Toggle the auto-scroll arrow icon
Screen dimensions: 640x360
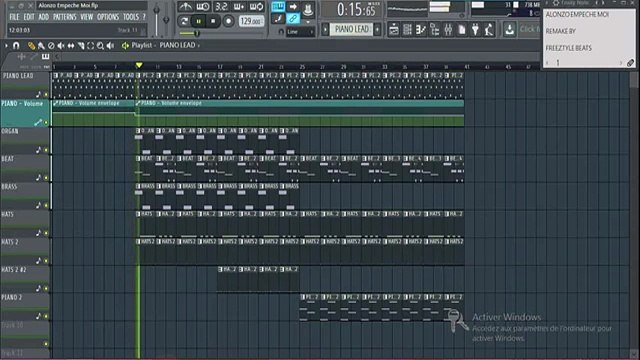click(x=293, y=7)
